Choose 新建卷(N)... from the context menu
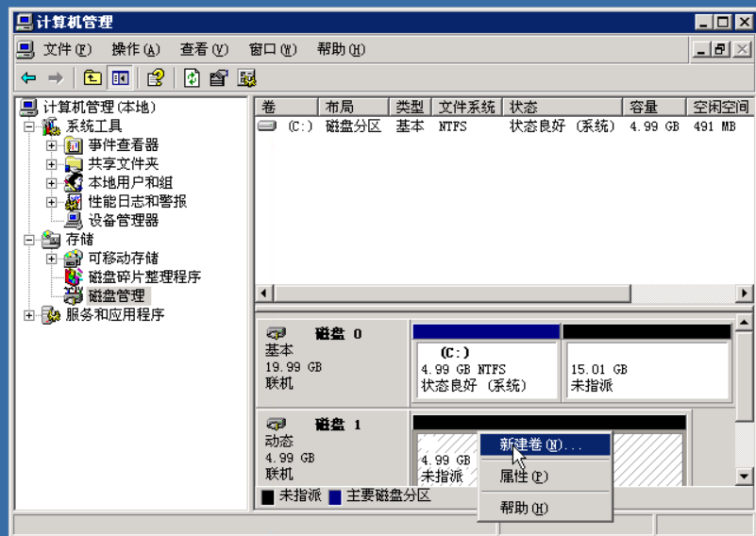Image resolution: width=756 pixels, height=536 pixels. tap(545, 444)
